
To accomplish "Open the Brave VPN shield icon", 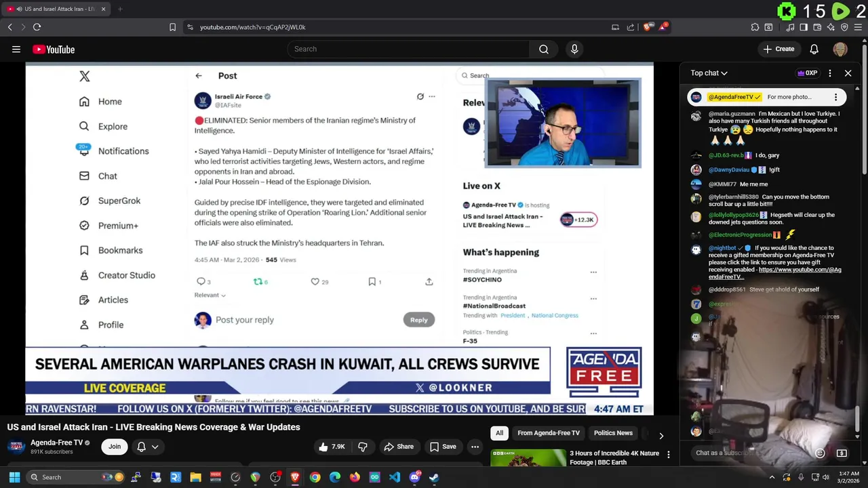I will 844,27.
